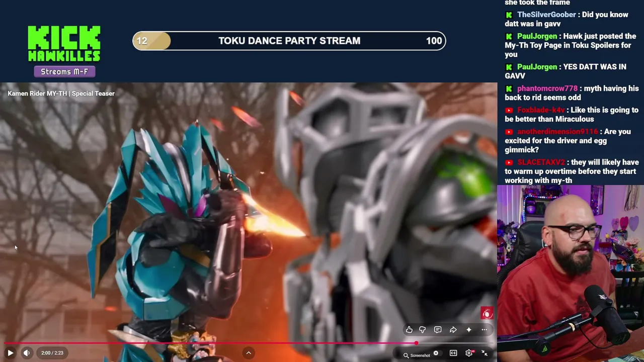
Task: Click the message about the My-Th Toy Page
Action: point(571,45)
